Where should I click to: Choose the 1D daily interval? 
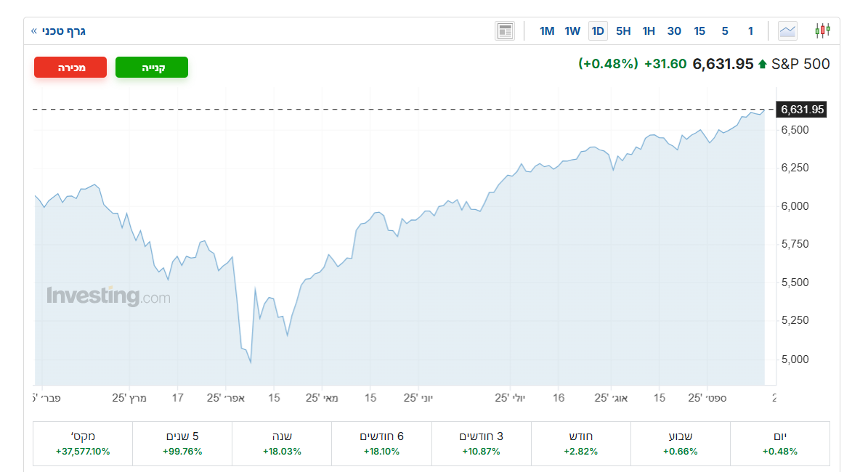598,30
